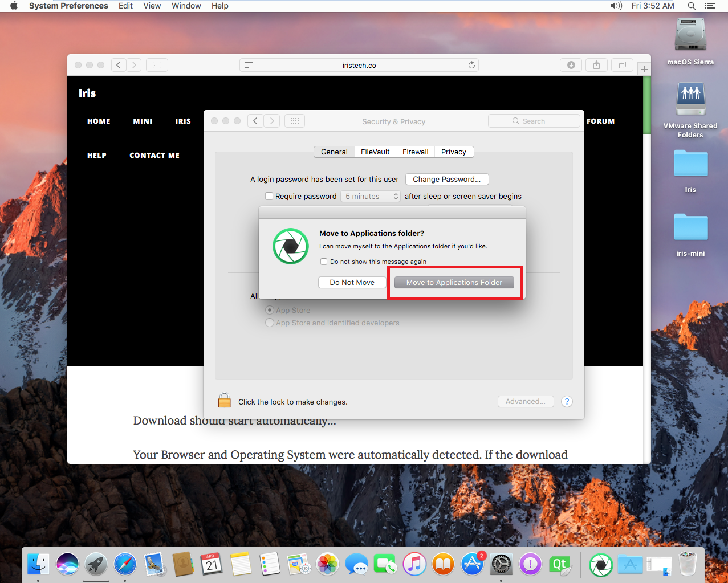
Task: Click Move to Applications Folder button
Action: (454, 282)
